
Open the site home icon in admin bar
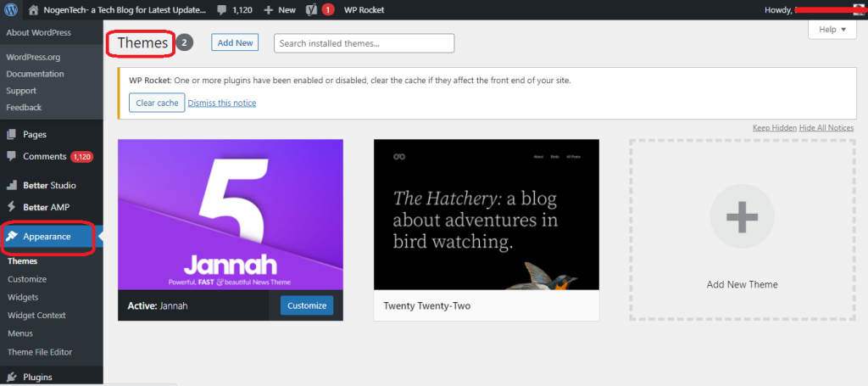34,9
